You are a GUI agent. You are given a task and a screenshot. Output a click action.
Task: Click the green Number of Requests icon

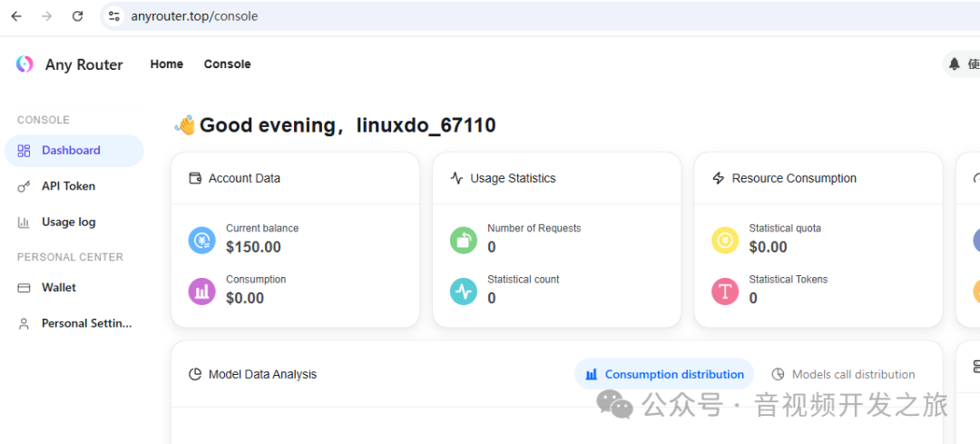463,241
